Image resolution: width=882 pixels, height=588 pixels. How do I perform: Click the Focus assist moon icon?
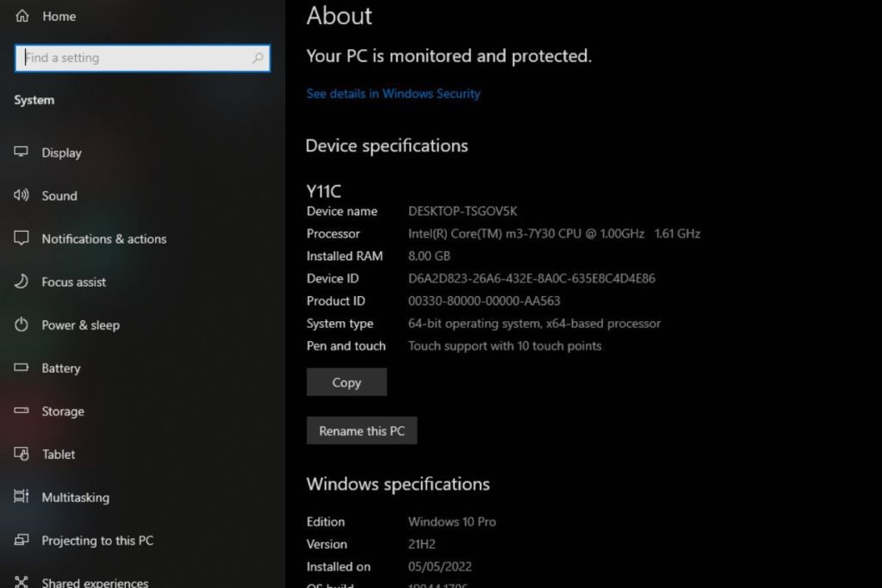22,281
